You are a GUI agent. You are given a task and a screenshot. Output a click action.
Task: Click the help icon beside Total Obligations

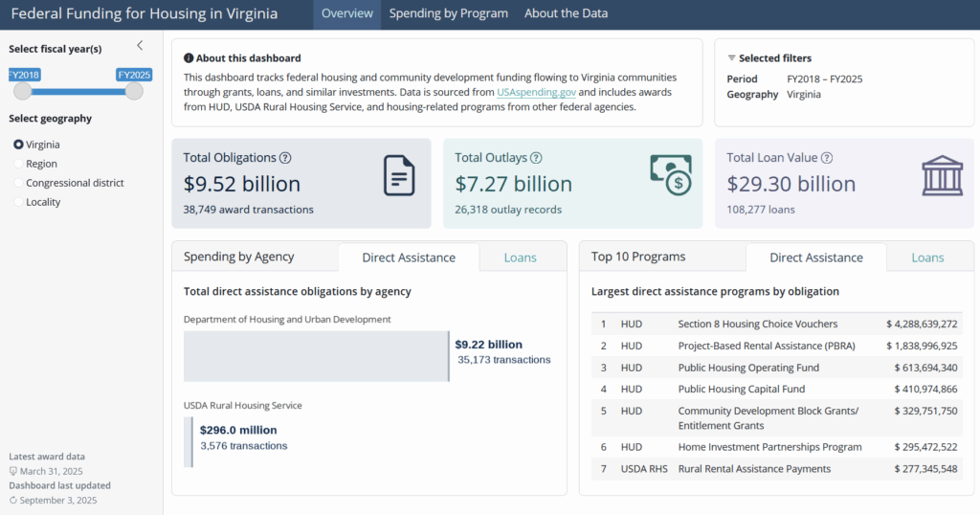[285, 158]
